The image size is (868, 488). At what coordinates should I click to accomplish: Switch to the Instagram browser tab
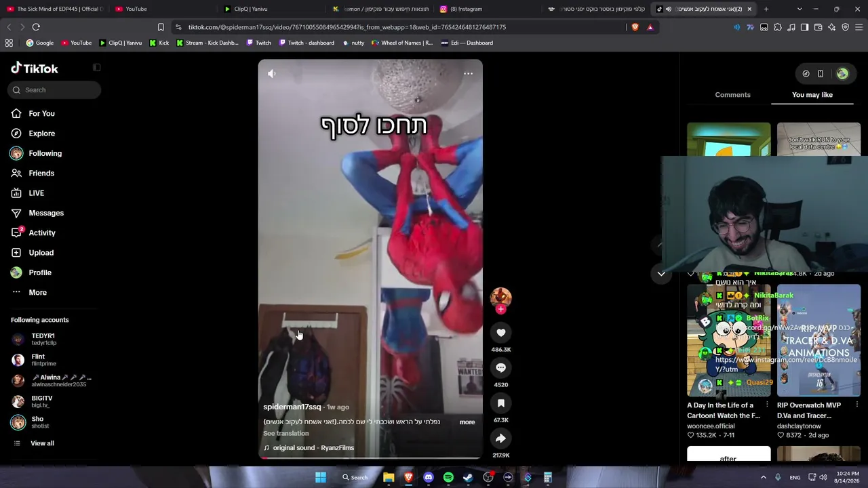pos(488,9)
